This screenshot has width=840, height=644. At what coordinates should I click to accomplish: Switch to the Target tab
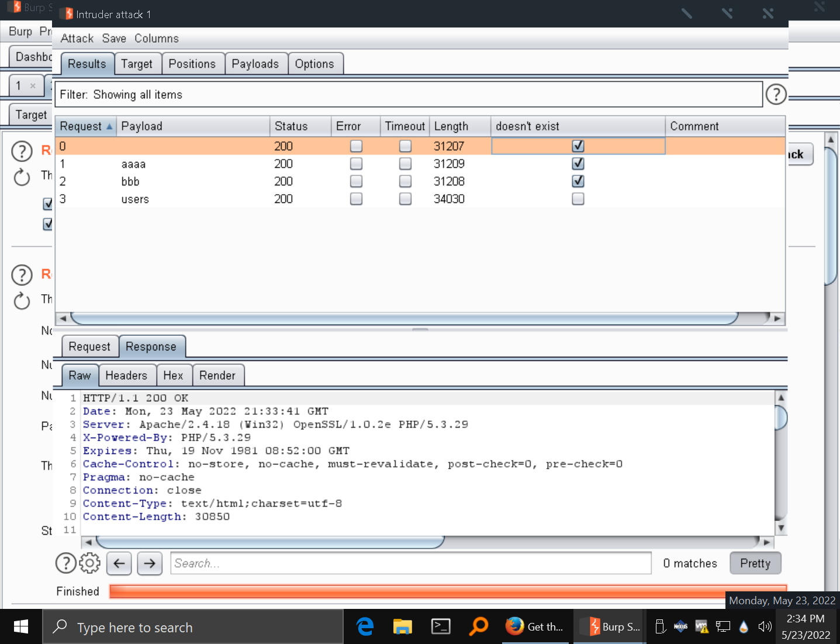coord(137,64)
